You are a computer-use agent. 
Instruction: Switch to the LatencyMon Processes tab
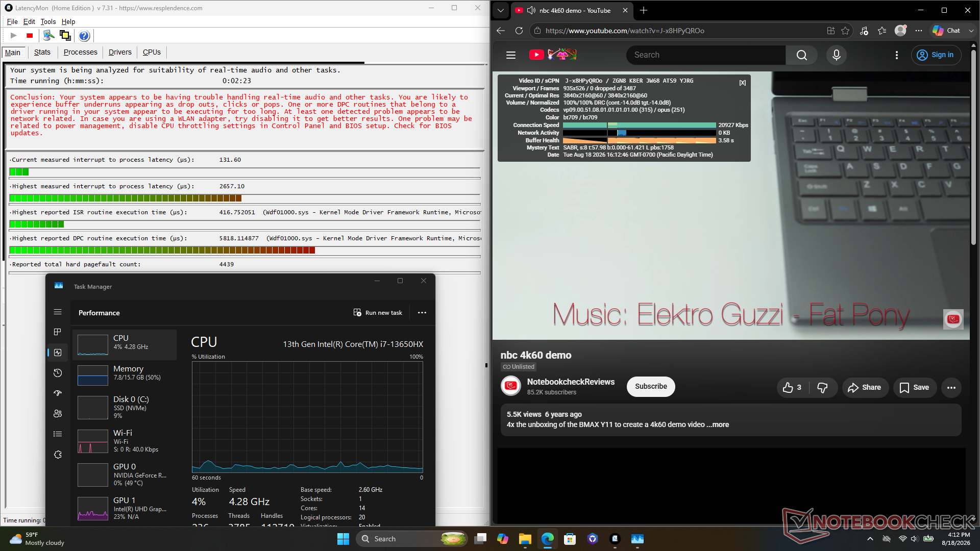pos(80,52)
